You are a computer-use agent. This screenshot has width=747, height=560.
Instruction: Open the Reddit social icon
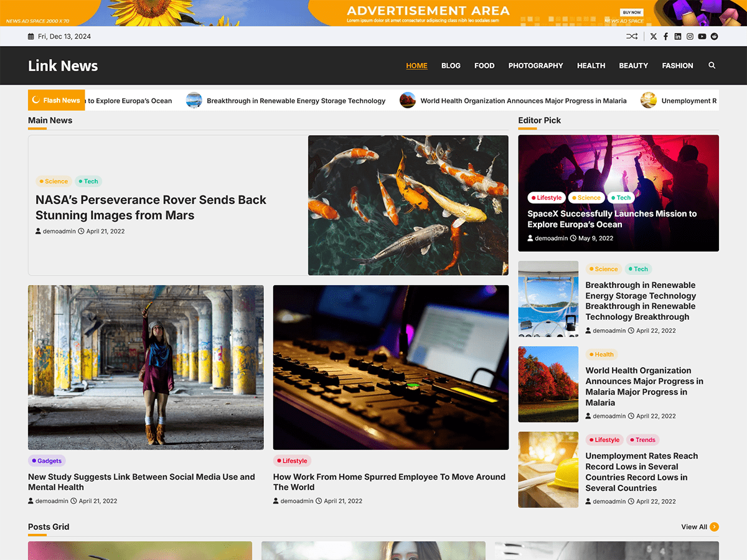[x=714, y=36]
